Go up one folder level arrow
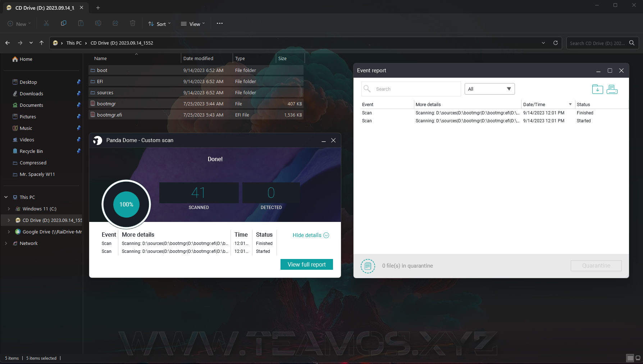Screen dimensions: 643x364 click(41, 43)
